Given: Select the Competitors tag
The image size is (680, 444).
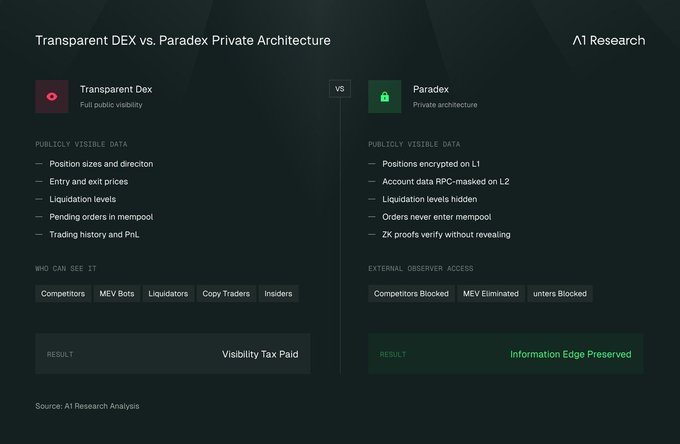Looking at the screenshot, I should coord(63,294).
